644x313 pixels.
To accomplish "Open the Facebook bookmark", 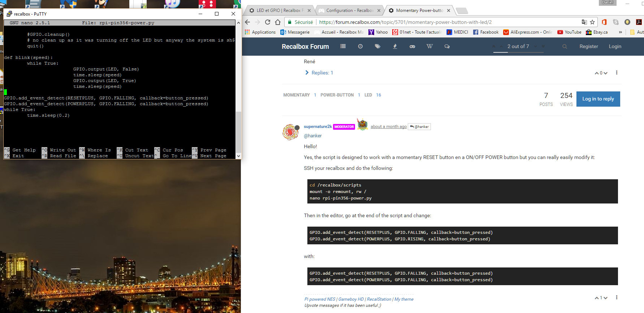I will point(486,32).
